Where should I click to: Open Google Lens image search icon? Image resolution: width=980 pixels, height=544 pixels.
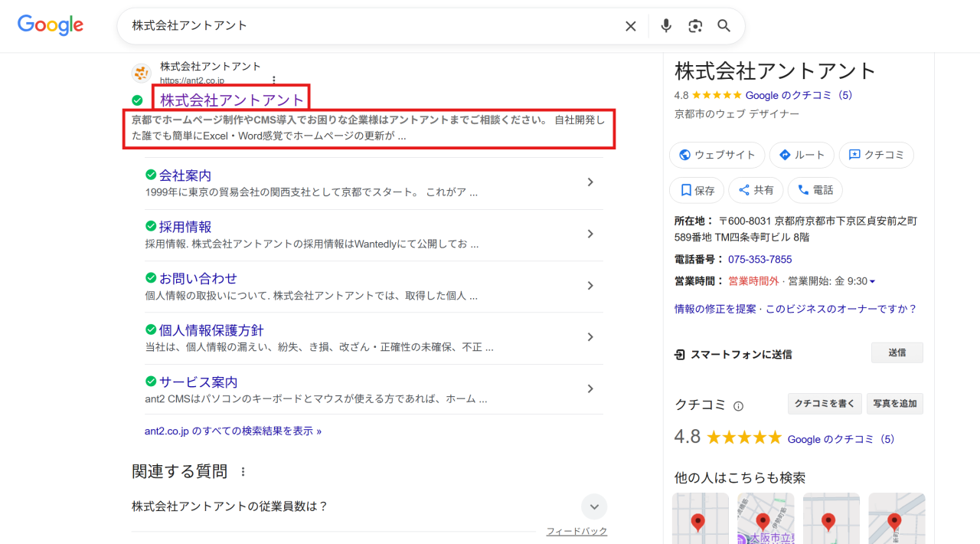click(695, 26)
